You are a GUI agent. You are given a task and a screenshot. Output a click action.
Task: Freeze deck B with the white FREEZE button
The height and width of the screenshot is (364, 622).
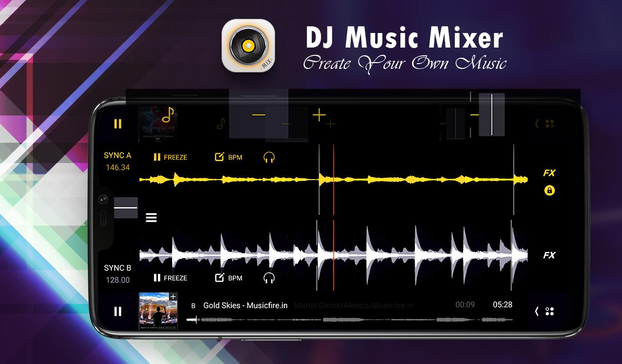point(170,278)
